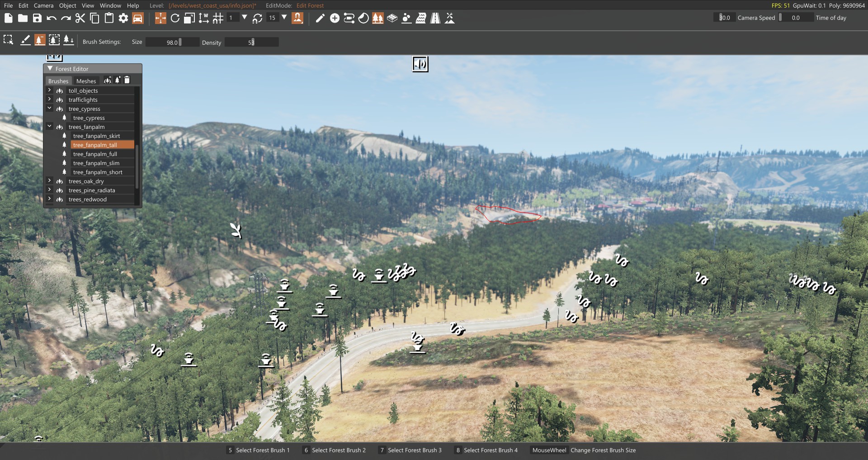Add new brush group icon
Screen dimensions: 868x460
coord(108,80)
